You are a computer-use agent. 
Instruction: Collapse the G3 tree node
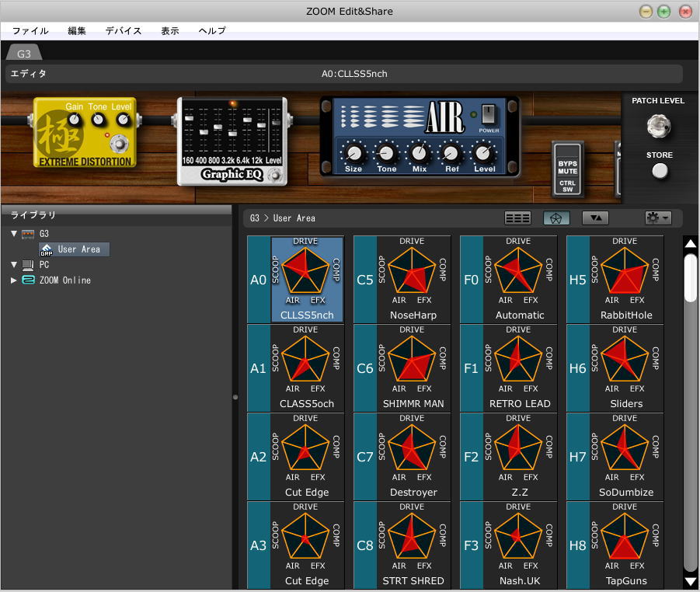[x=14, y=234]
